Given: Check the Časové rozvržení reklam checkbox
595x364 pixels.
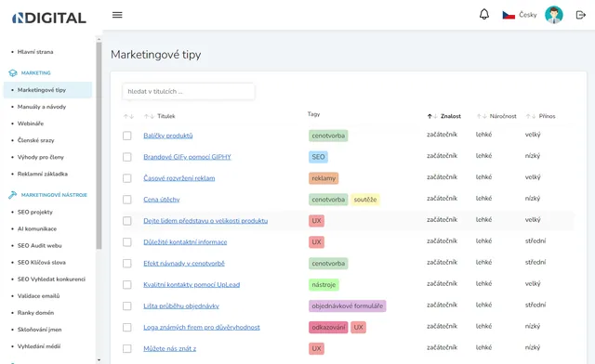Looking at the screenshot, I should (x=127, y=178).
